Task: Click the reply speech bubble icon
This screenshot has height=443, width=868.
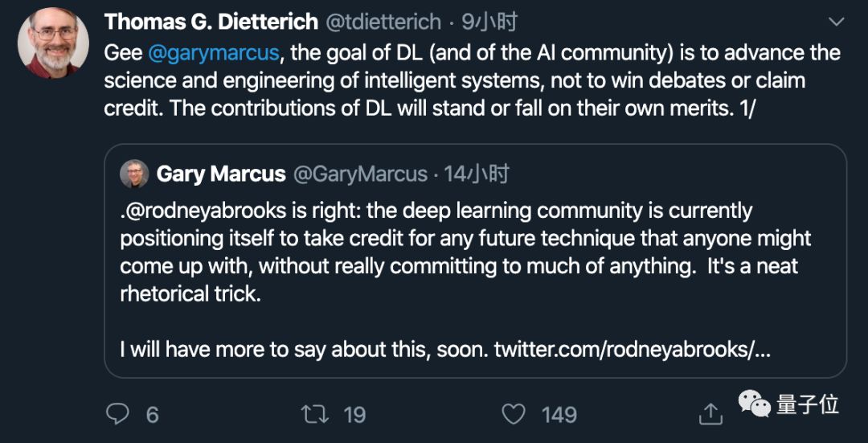Action: pyautogui.click(x=118, y=414)
